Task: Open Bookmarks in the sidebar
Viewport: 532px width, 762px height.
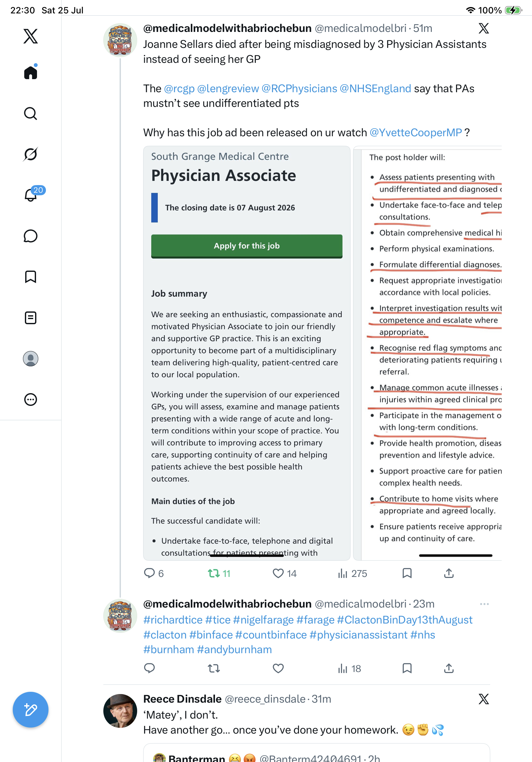Action: [x=31, y=277]
